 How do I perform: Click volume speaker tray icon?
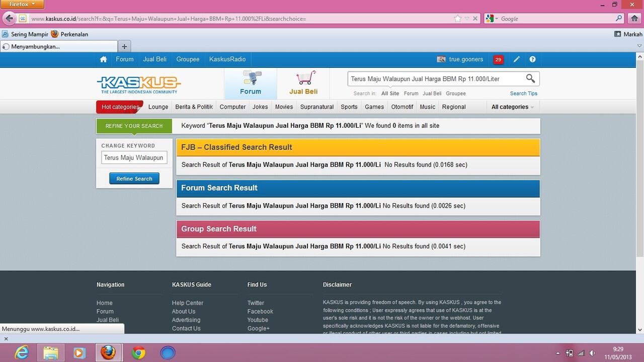click(593, 353)
